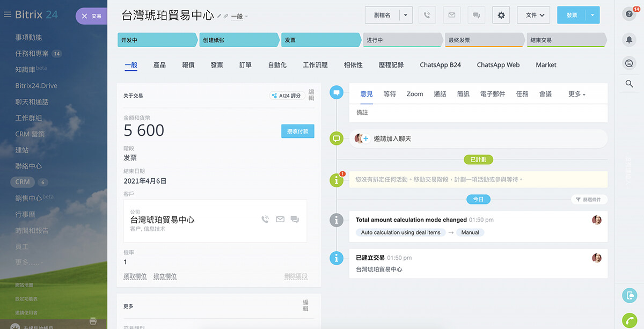Image resolution: width=644 pixels, height=329 pixels.
Task: Click the blue 發票 button
Action: pyautogui.click(x=572, y=15)
